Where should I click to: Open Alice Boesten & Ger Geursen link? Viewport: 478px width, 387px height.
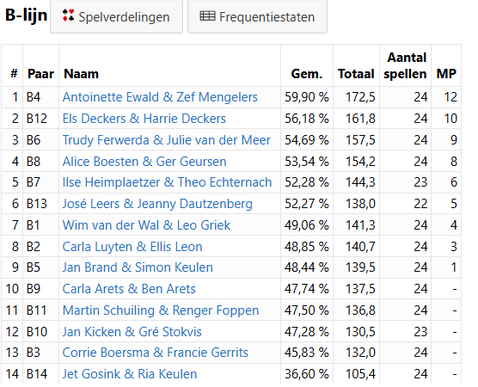click(144, 161)
